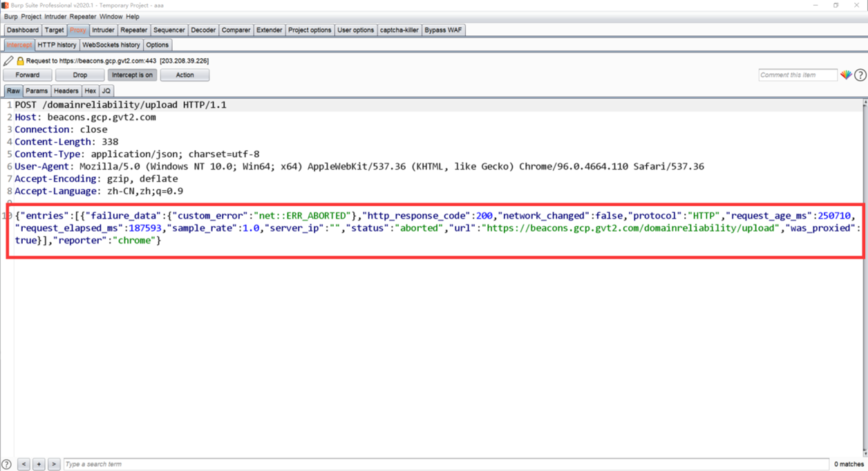
Task: Switch to the Extender tab
Action: [x=269, y=30]
